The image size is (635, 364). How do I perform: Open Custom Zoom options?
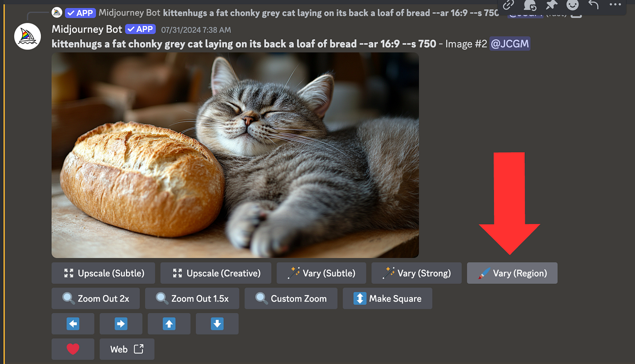291,298
